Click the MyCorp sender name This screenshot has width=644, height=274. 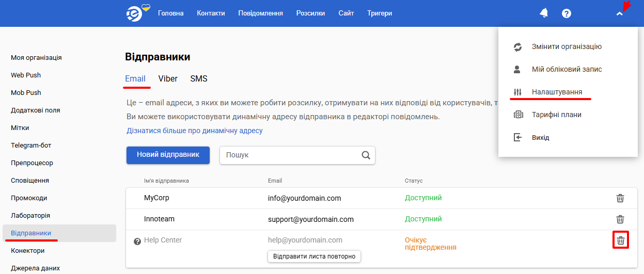point(156,198)
